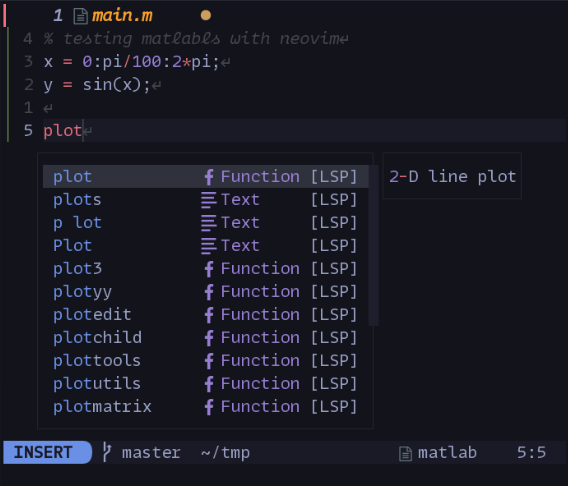The height and width of the screenshot is (486, 568).
Task: Choose the 'plots' text completion
Action: click(x=206, y=200)
